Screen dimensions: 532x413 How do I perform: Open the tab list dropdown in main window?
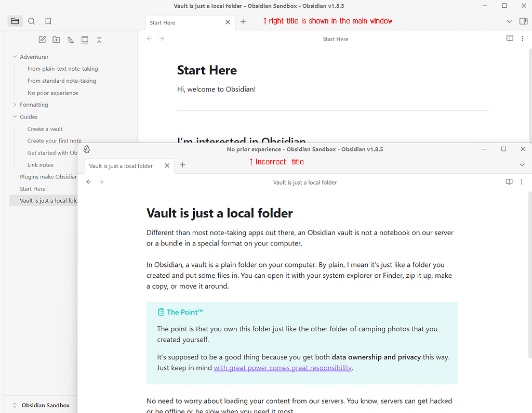[509, 21]
